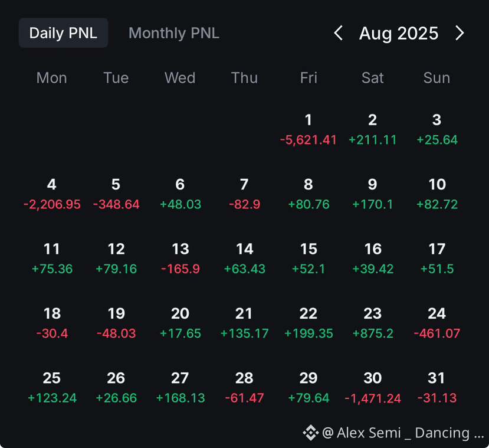
Task: Click day 24 with -461.07
Action: [437, 323]
